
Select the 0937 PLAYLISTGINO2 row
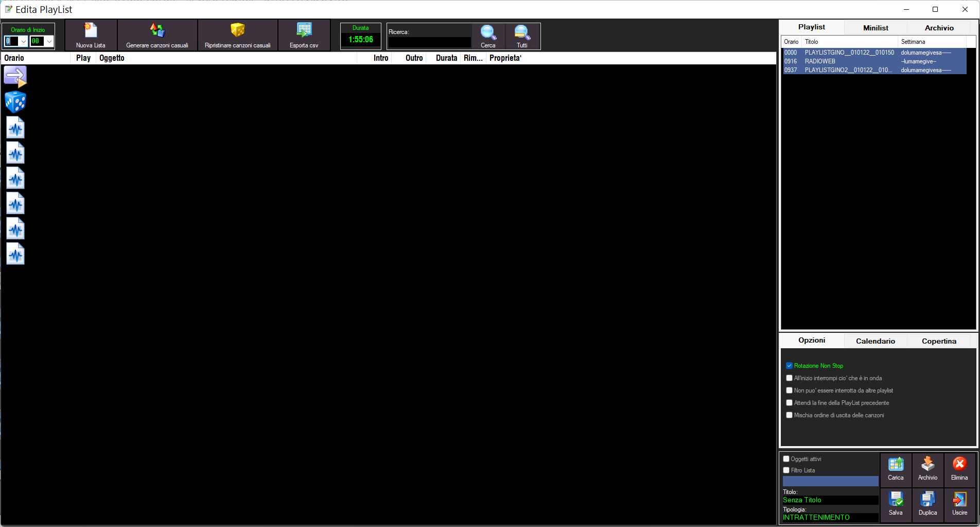874,70
